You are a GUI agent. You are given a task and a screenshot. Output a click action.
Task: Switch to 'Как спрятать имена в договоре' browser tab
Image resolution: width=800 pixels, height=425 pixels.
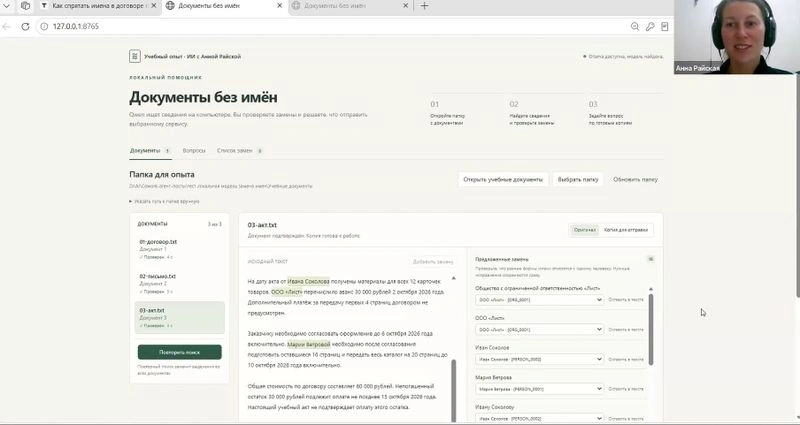(98, 6)
